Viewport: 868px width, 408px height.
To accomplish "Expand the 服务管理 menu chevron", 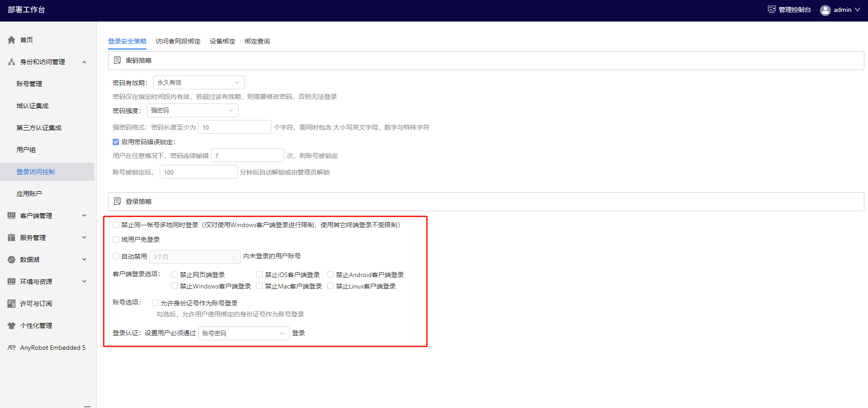I will pyautogui.click(x=84, y=237).
